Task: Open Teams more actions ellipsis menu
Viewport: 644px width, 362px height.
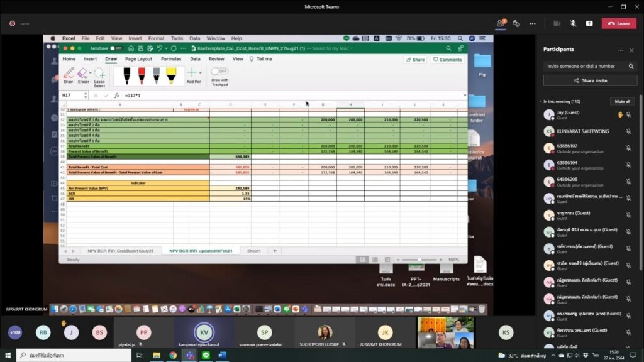Action: (x=533, y=23)
